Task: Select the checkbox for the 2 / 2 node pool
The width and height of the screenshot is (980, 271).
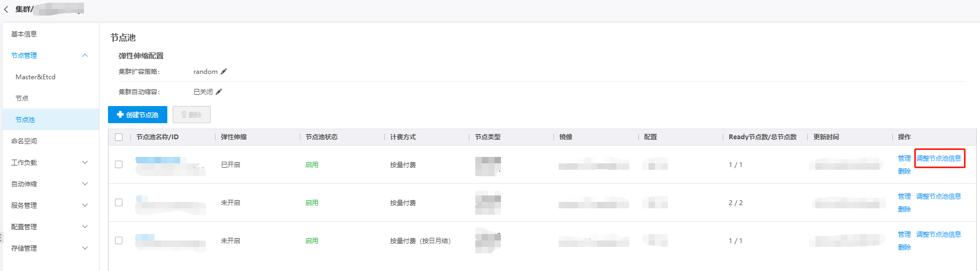Action: point(119,202)
